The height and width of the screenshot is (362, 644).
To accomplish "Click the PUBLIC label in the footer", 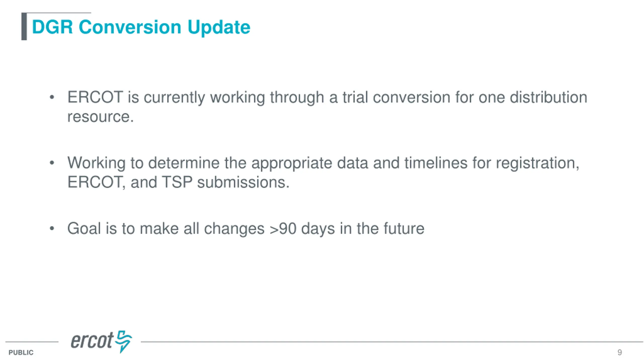I will pyautogui.click(x=21, y=352).
